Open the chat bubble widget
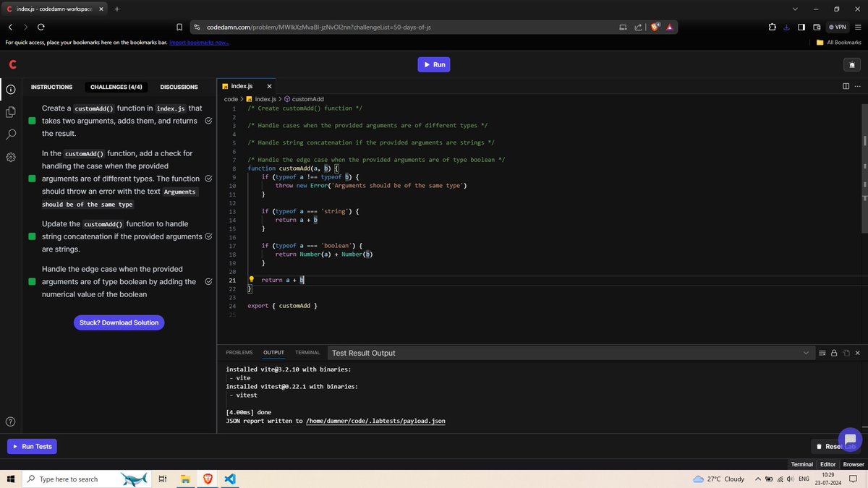 point(850,439)
